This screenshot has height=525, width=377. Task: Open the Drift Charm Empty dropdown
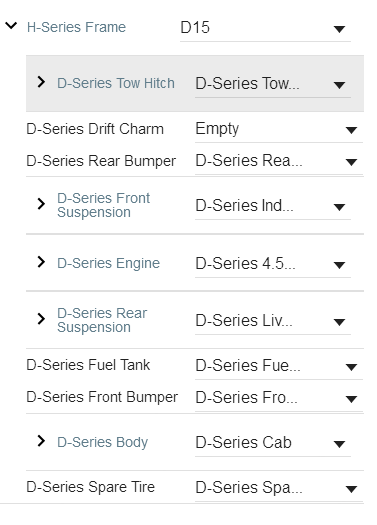pyautogui.click(x=279, y=130)
